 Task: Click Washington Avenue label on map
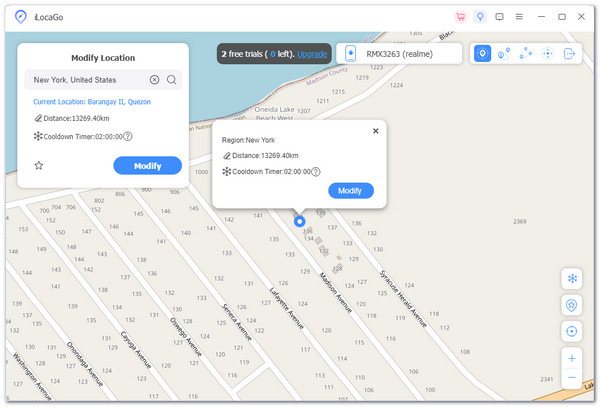tap(33, 376)
